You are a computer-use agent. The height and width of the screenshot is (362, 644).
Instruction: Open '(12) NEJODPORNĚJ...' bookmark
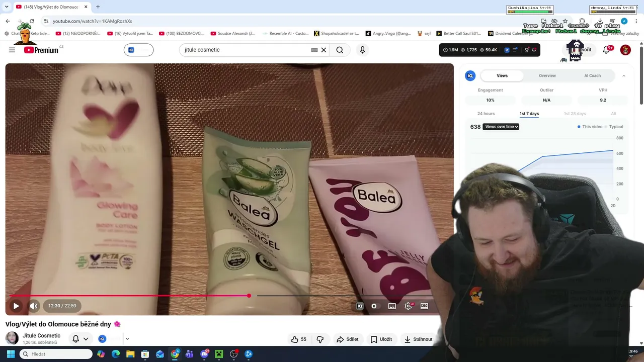tap(78, 34)
